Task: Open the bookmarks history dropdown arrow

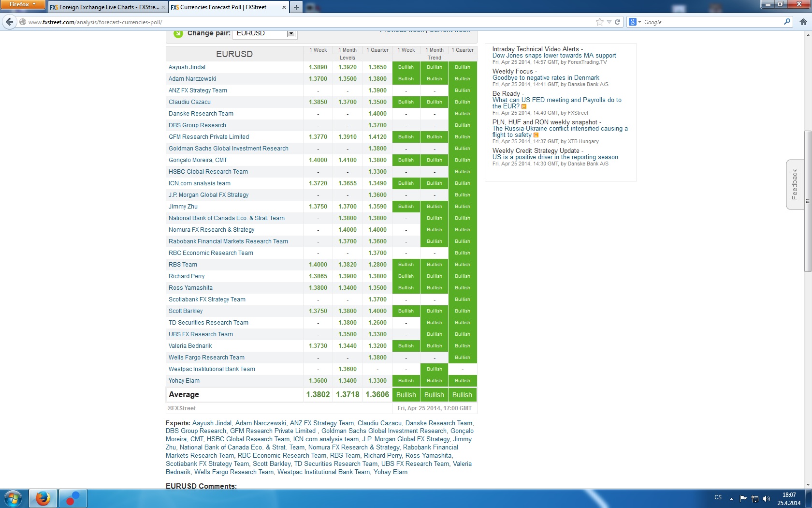Action: pyautogui.click(x=609, y=22)
